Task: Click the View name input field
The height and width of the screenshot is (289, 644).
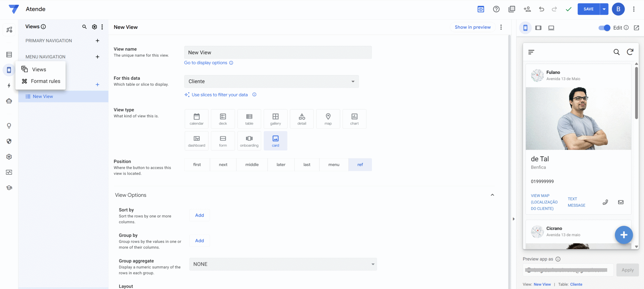Action: pyautogui.click(x=278, y=53)
